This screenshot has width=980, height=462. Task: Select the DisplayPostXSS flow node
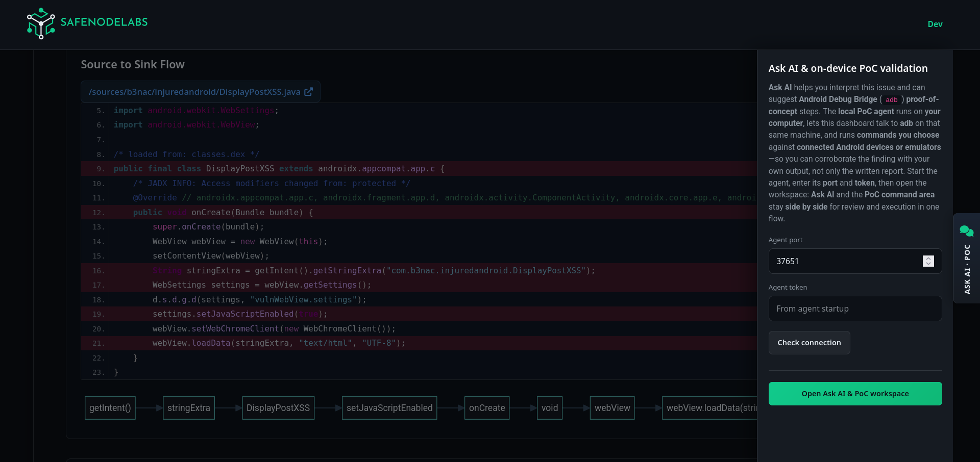278,408
